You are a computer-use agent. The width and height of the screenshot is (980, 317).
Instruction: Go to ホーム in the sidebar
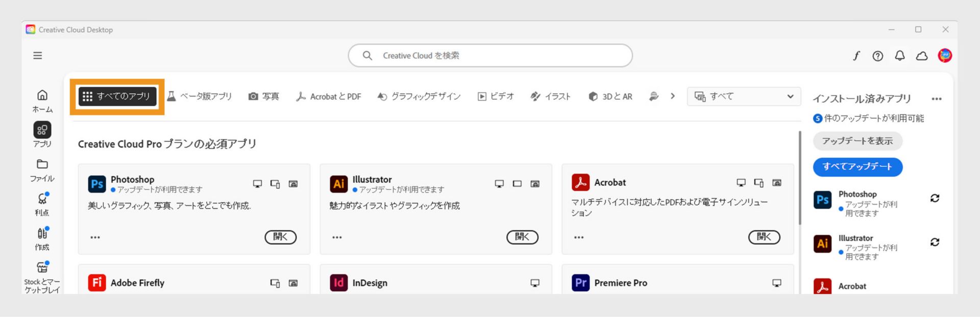click(x=42, y=101)
